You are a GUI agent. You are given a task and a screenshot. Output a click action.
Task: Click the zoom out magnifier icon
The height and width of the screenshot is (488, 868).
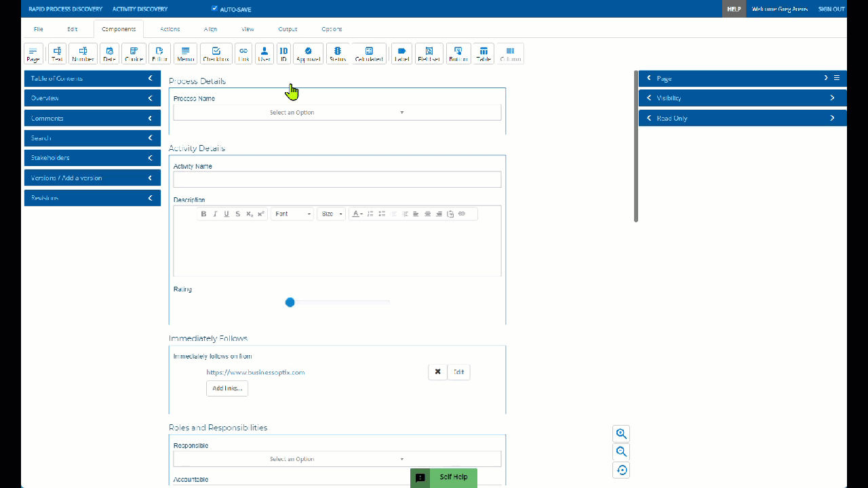pos(621,452)
